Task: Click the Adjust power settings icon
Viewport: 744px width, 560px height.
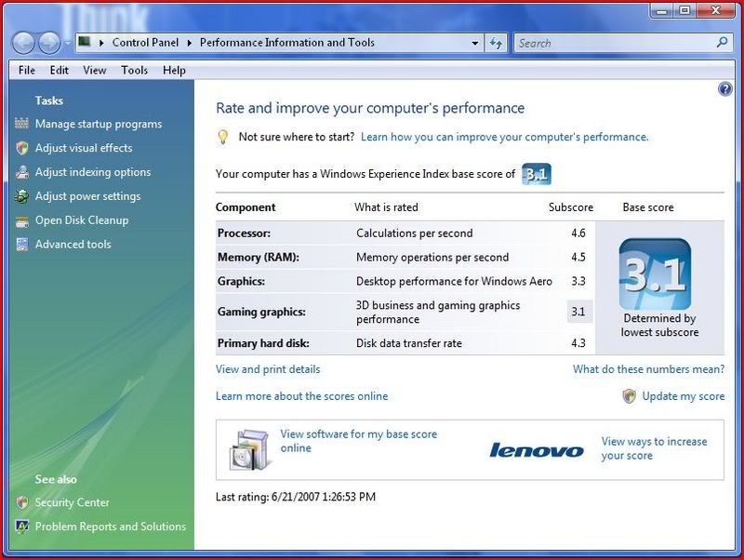Action: click(21, 196)
